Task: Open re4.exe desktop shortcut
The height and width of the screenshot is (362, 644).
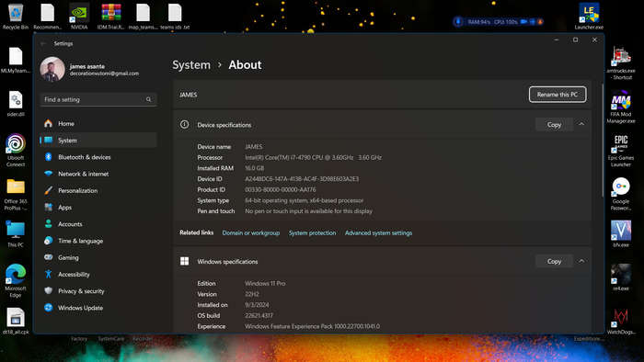Action: click(621, 277)
